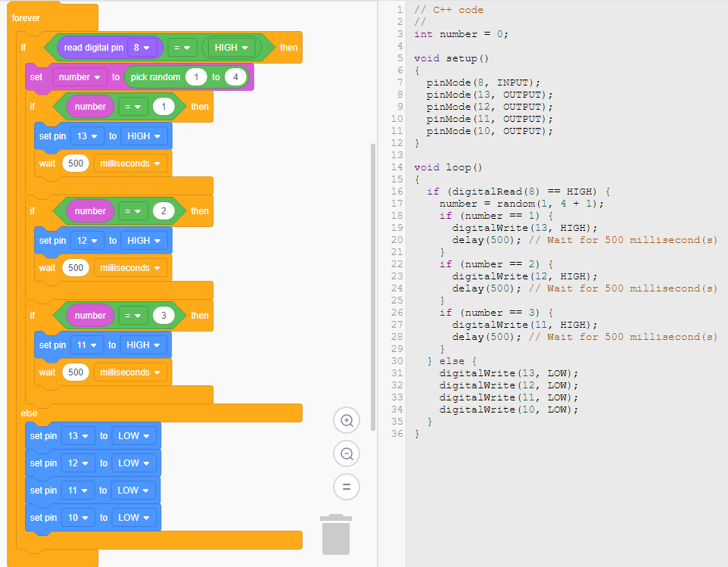Click the zoom out magnifier icon

[x=347, y=453]
